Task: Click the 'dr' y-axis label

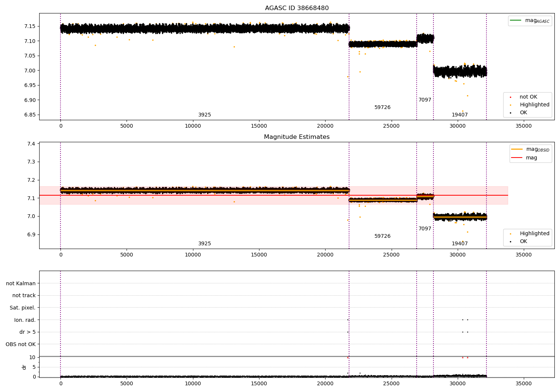Action: coord(24,367)
